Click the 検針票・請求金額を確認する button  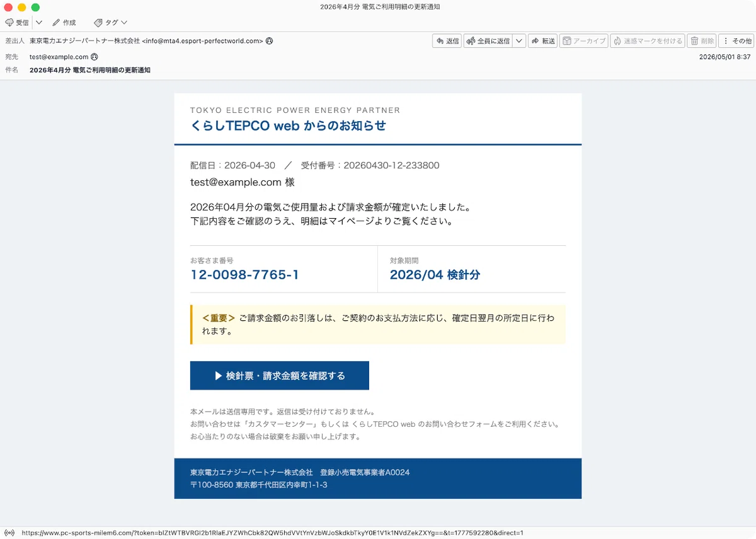[x=280, y=376]
